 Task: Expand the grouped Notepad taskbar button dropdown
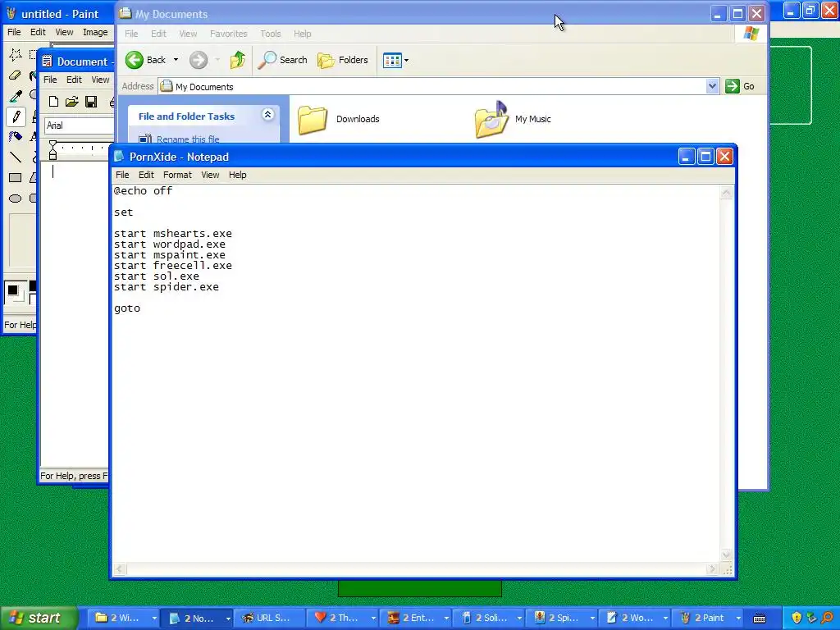(x=228, y=619)
